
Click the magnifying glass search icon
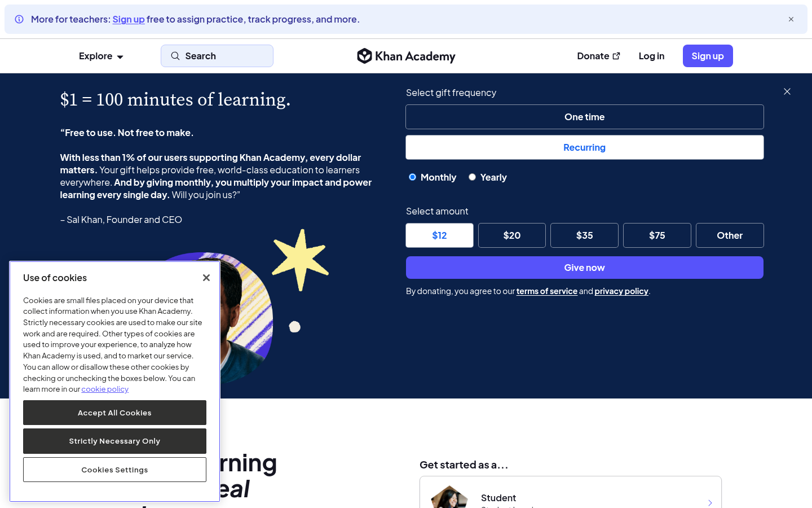[x=175, y=56]
